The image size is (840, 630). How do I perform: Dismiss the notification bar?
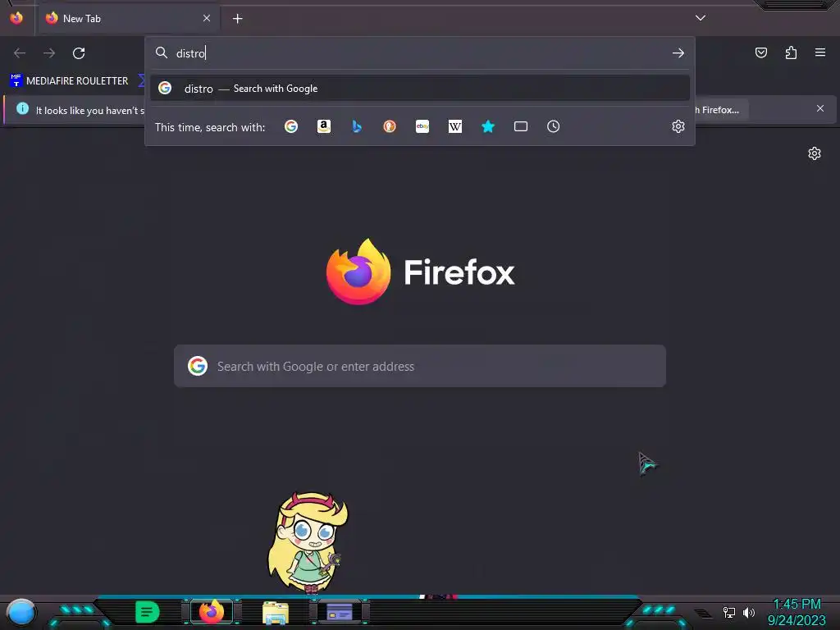(820, 109)
